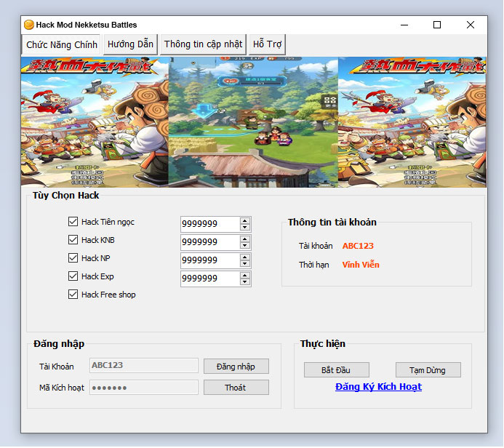Click the orange app icon in title bar
The height and width of the screenshot is (448, 504).
(29, 25)
